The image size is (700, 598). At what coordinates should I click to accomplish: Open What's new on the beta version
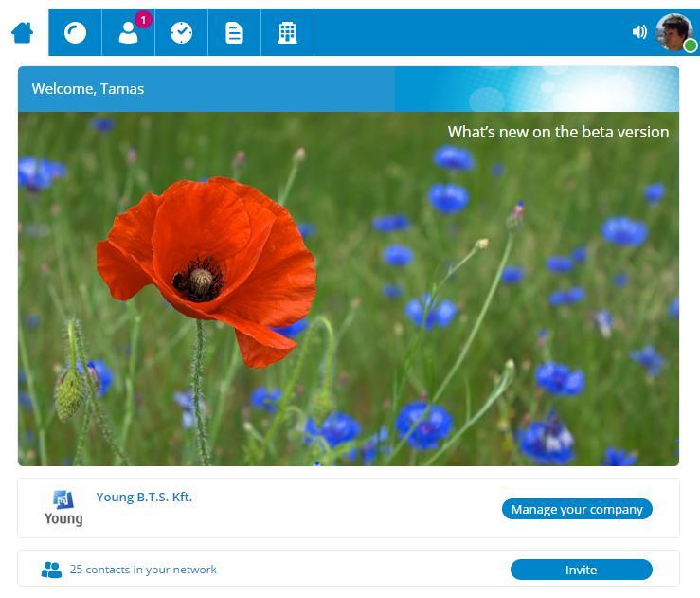pos(558,132)
